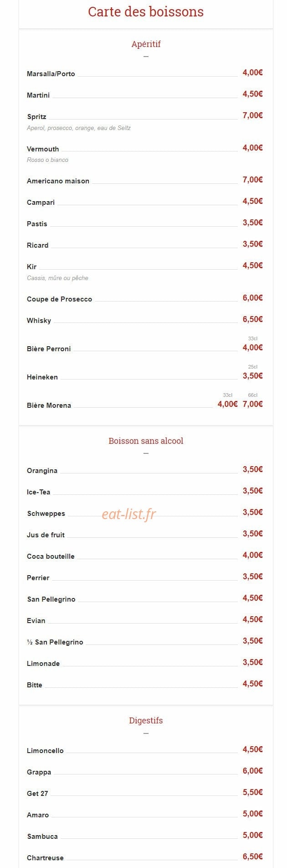The image size is (287, 868).
Task: Click the Chartreuse price 6,50€
Action: pos(252,857)
